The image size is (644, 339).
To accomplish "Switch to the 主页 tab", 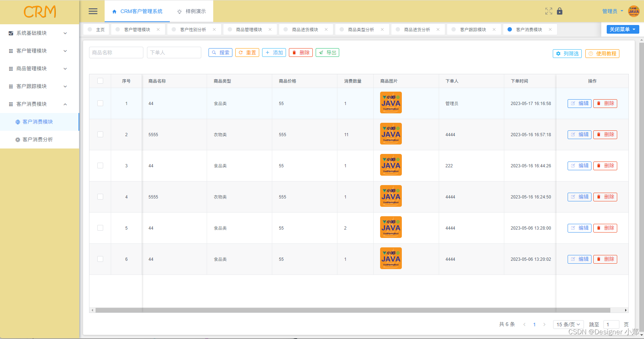I will click(96, 30).
